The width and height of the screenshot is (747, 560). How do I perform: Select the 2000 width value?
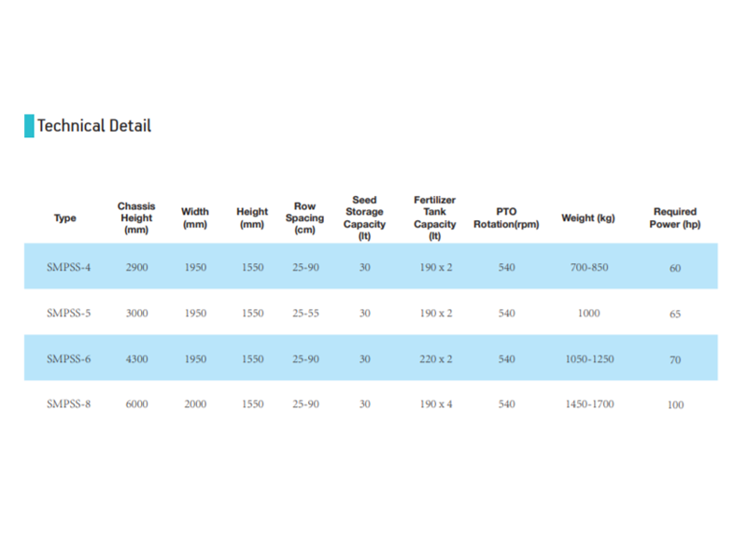point(195,405)
